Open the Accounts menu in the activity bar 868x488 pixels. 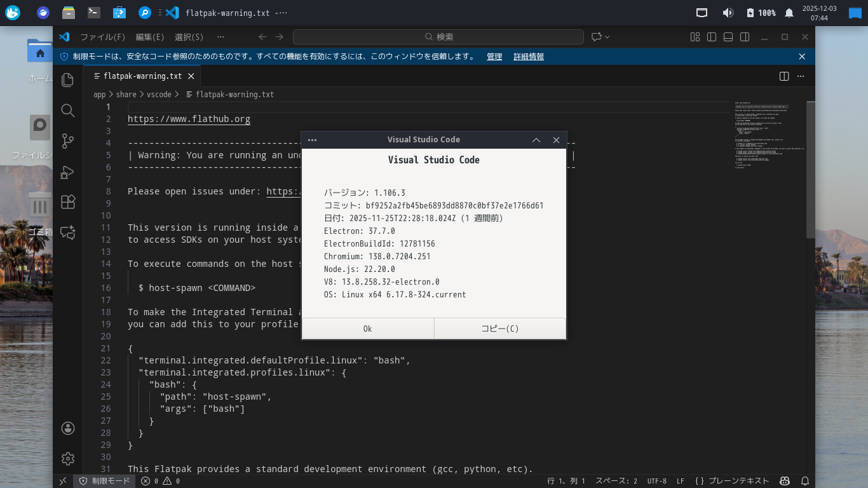pos(68,428)
